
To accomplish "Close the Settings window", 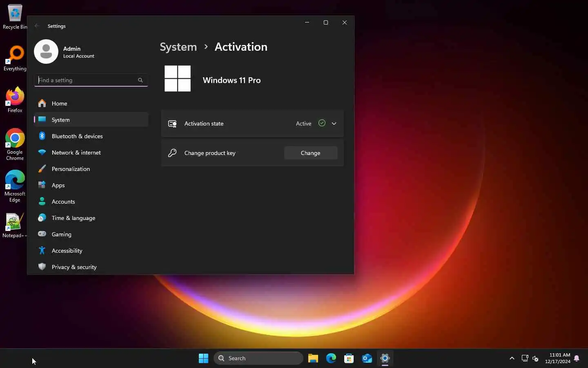I will 345,22.
